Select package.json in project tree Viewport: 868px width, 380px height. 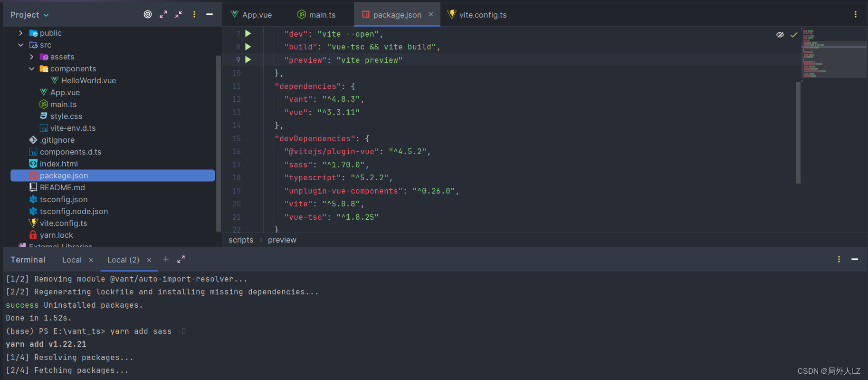coord(113,175)
